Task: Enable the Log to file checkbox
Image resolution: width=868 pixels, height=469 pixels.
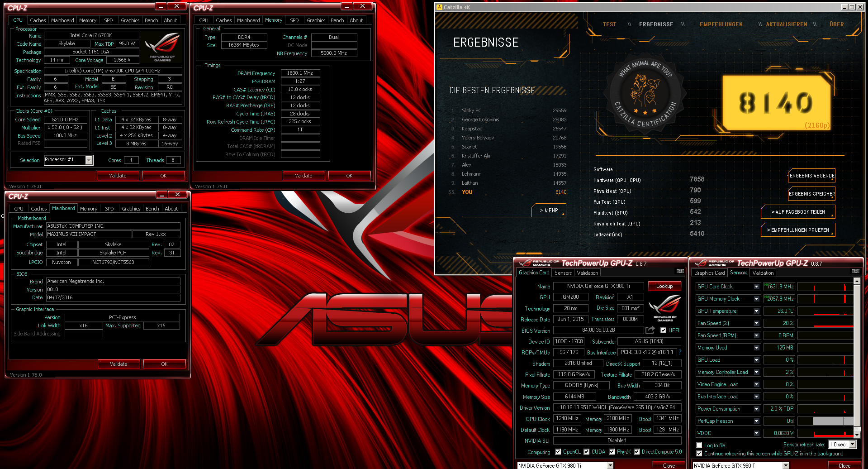Action: [699, 445]
